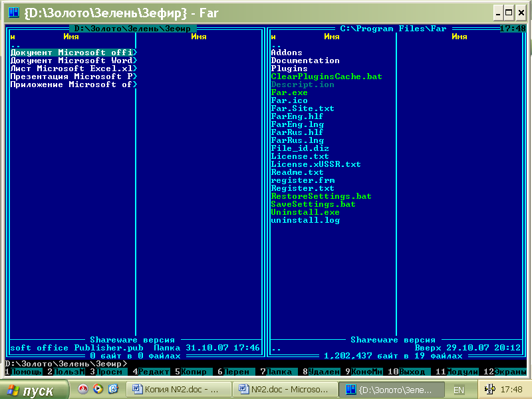This screenshot has width=532, height=399.
Task: Select Документ Microsoft Word entry
Action: point(74,61)
